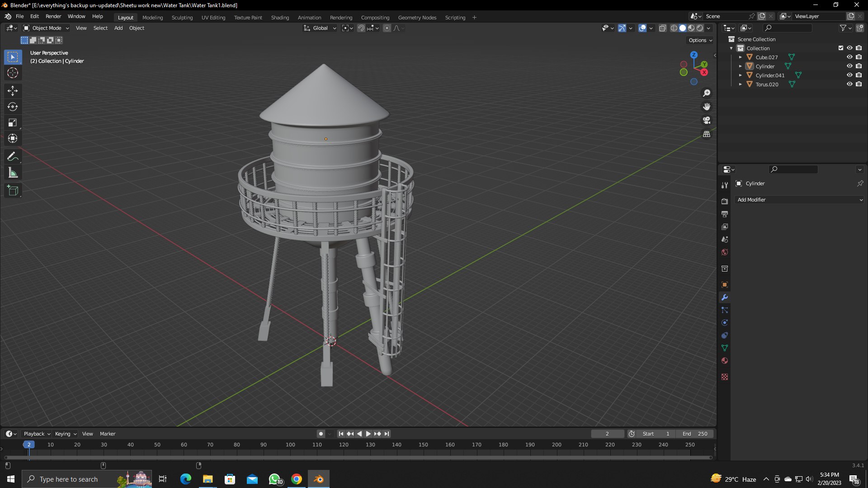Open Global transform orientation dropdown
Screen dimensions: 868x488
pyautogui.click(x=320, y=28)
